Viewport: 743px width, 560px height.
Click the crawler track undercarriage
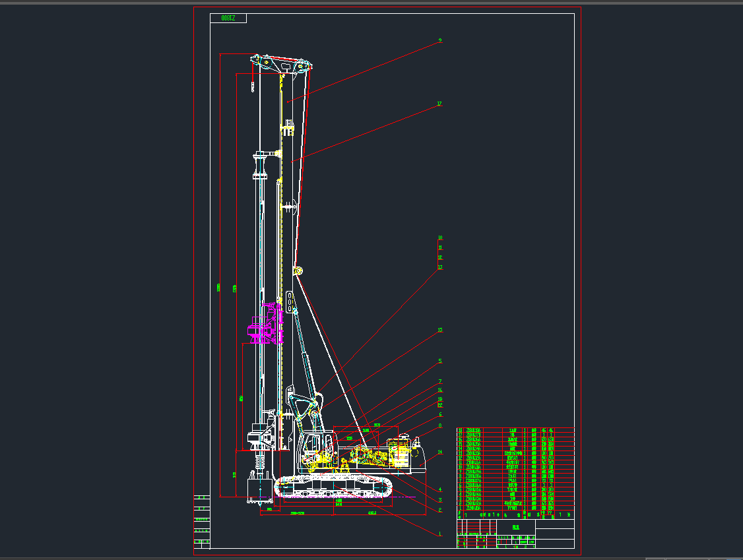pyautogui.click(x=334, y=487)
